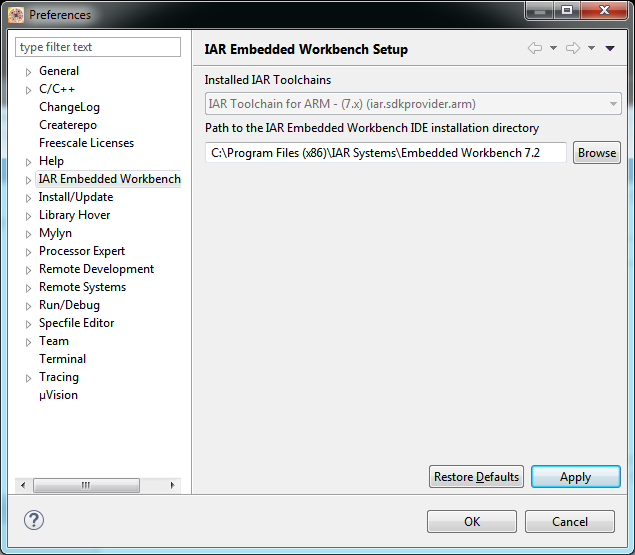Image resolution: width=635 pixels, height=555 pixels.
Task: Expand the General tree node
Action: pos(28,72)
